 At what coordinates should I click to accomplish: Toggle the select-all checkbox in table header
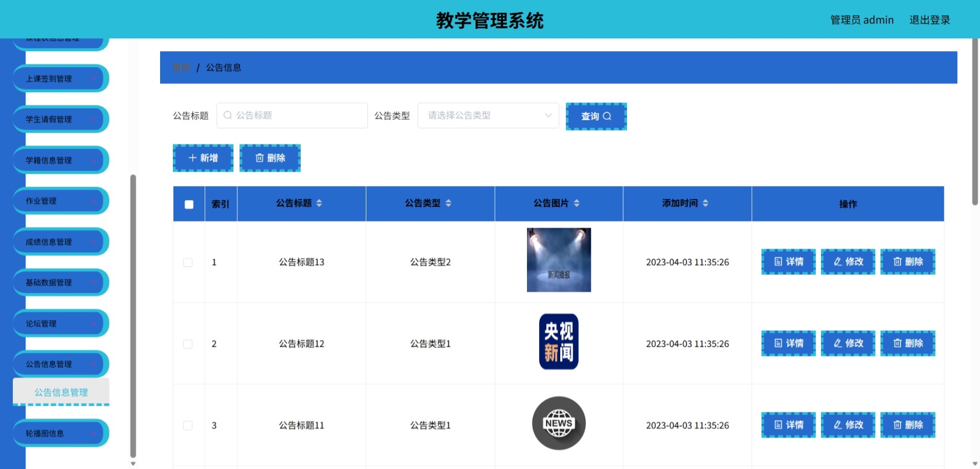point(189,204)
